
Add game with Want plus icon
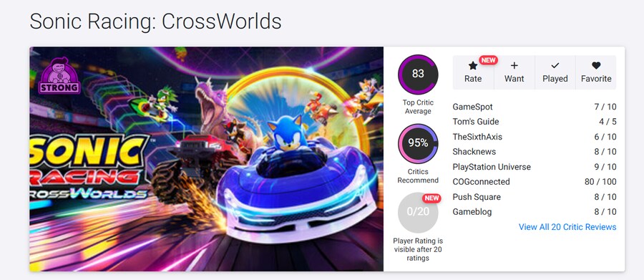[x=514, y=65]
